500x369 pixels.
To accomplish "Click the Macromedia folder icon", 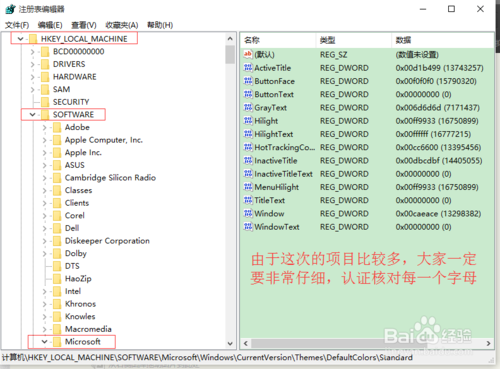I will coord(57,329).
